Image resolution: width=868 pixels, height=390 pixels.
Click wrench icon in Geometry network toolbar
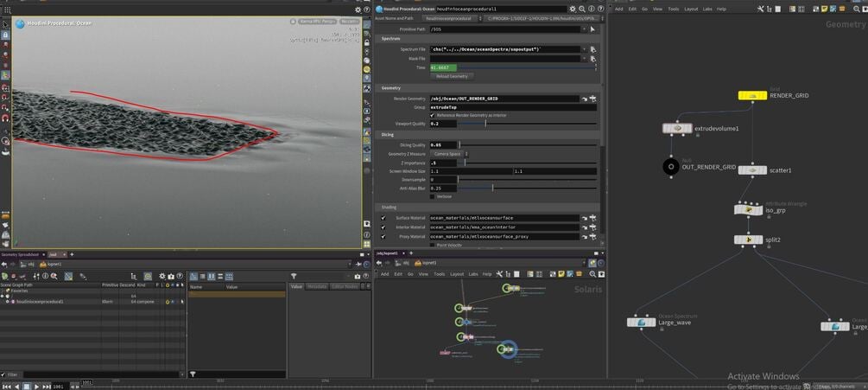[761, 9]
